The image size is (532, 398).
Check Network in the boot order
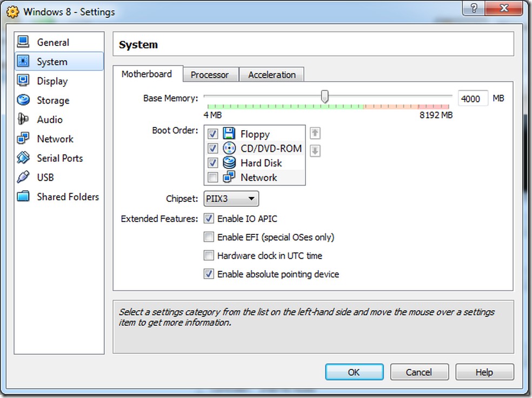click(x=212, y=177)
